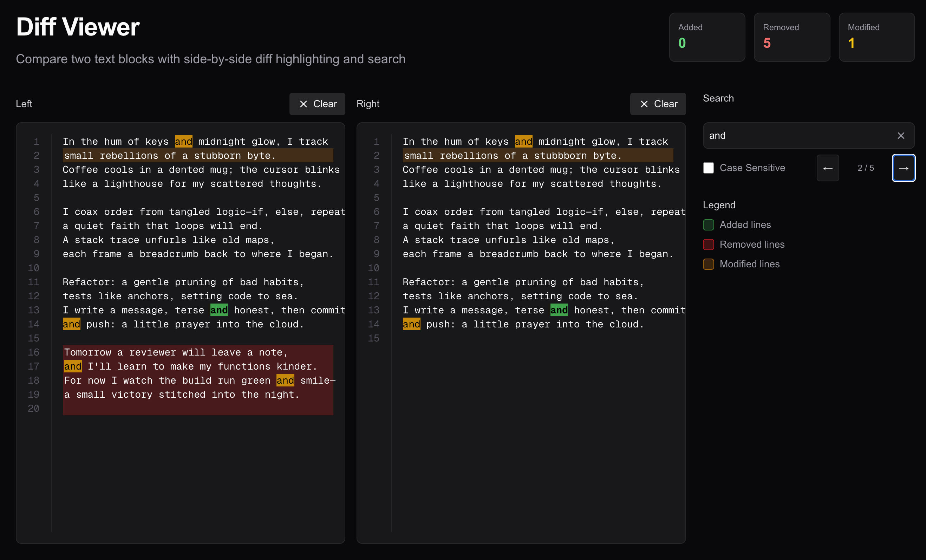Clear the Right text panel

[x=658, y=104]
